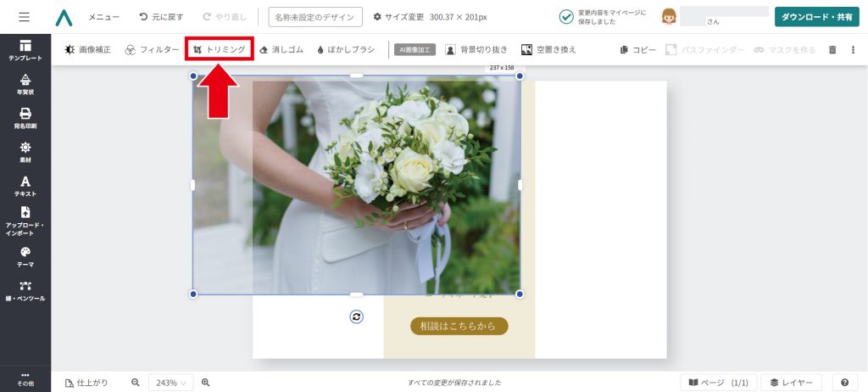Click the design name input field
Viewport: 868px width, 392px height.
click(x=315, y=17)
